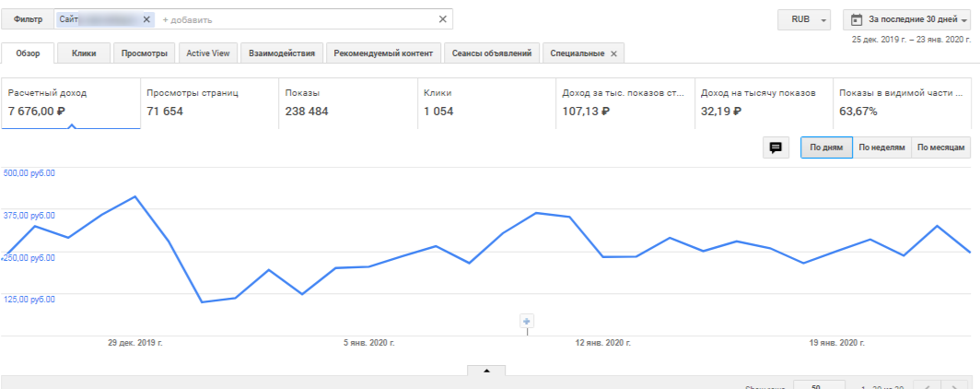980x389 pixels.
Task: Close the Специальные tab with its X
Action: click(613, 53)
